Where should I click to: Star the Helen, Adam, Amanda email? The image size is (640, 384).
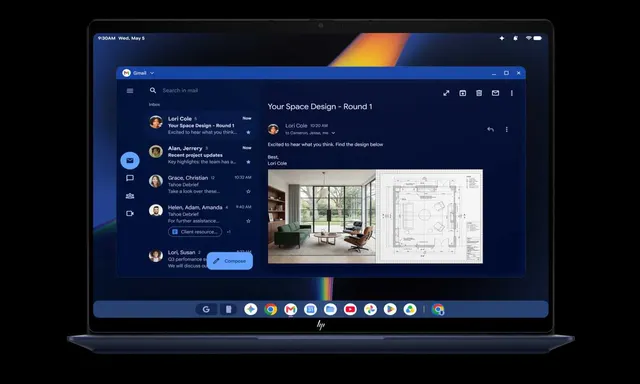point(248,221)
